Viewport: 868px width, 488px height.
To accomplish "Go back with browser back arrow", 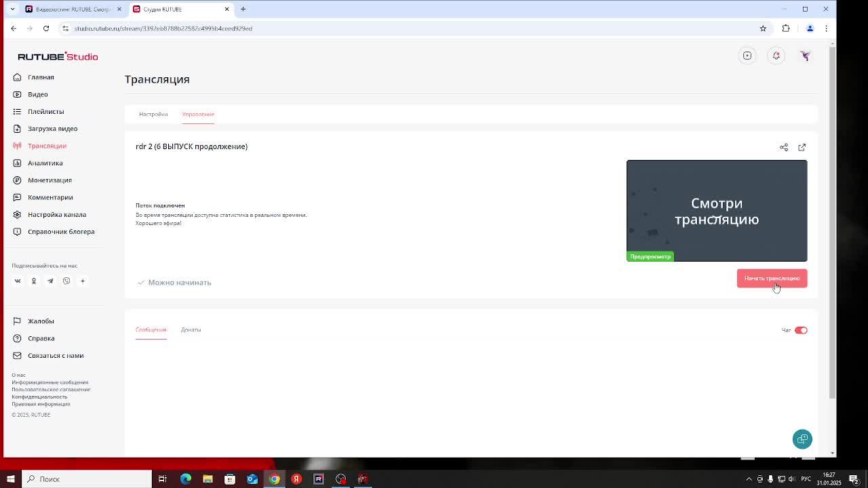I will click(14, 28).
